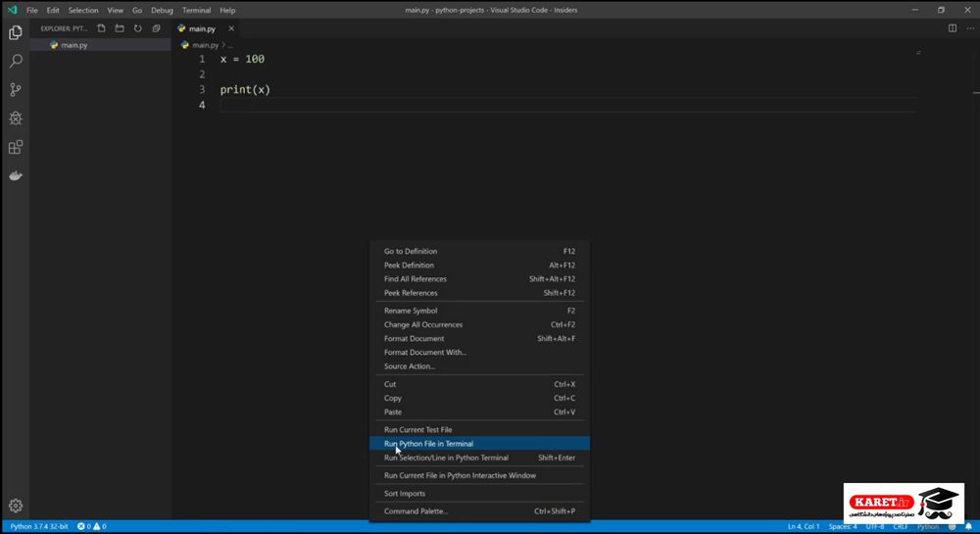Choose Find All References
The height and width of the screenshot is (534, 980).
pyautogui.click(x=479, y=278)
